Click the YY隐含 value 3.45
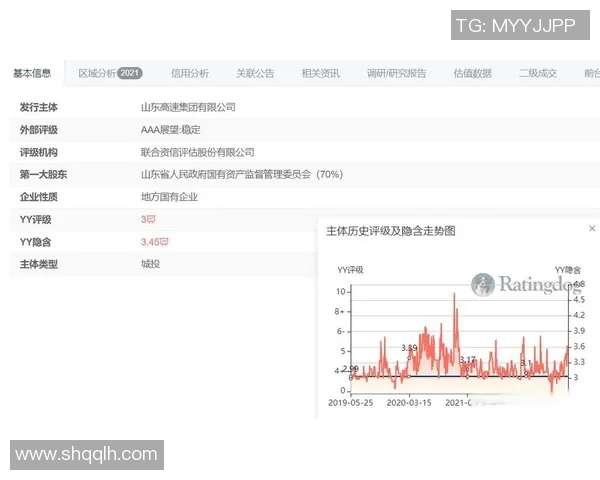600x480 pixels. 150,242
